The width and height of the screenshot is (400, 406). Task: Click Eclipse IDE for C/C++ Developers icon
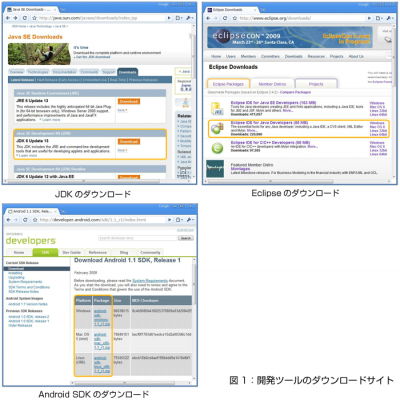(x=217, y=148)
